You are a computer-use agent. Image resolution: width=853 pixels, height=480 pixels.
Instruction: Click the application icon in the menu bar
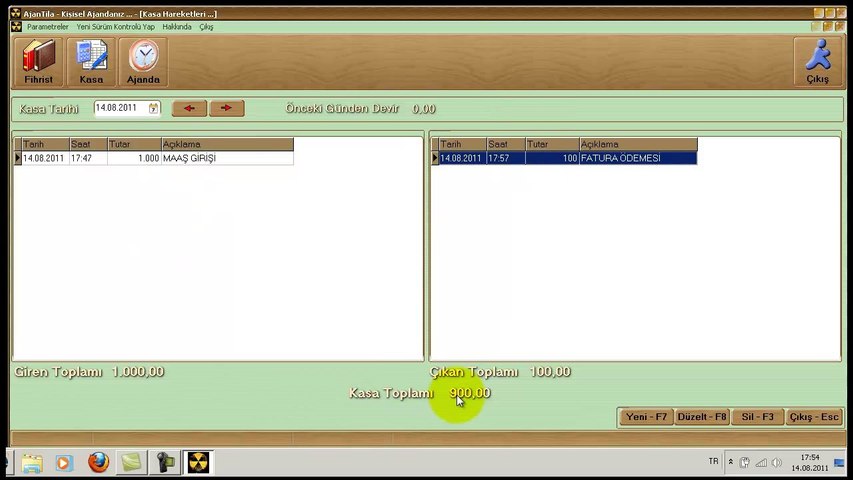click(16, 27)
